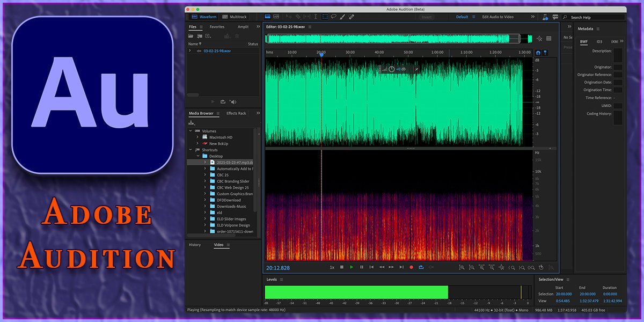Click the Levels meter bar
This screenshot has width=644, height=322.
point(398,292)
